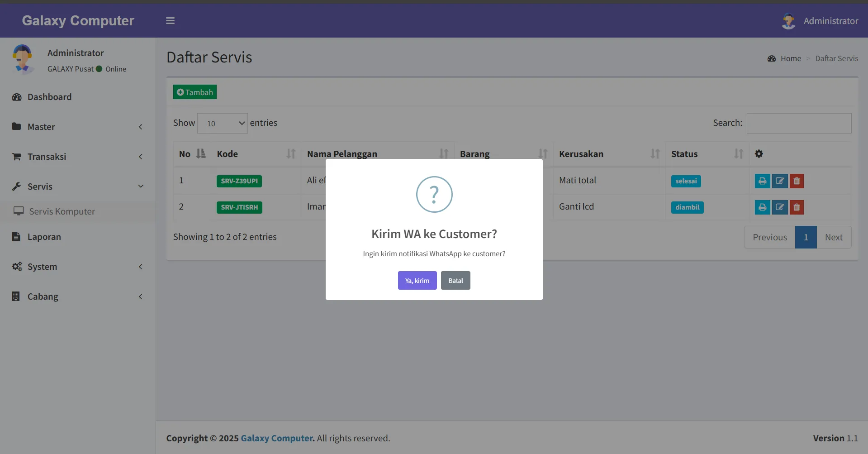
Task: Click the Ganti lcd cell
Action: [x=609, y=207]
